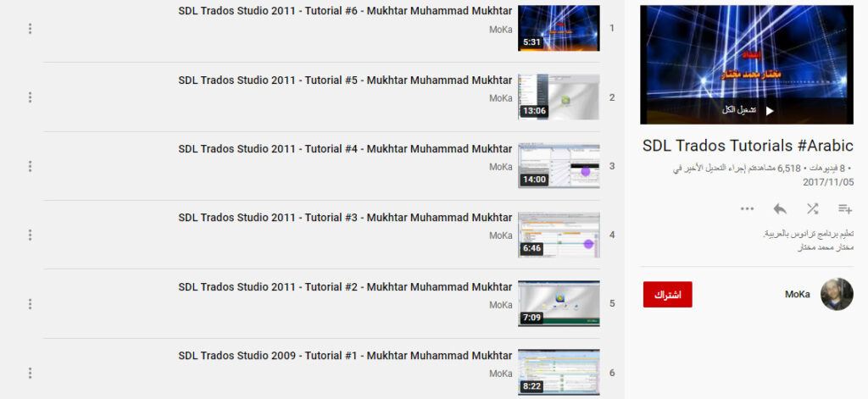The height and width of the screenshot is (399, 868).
Task: Open Tutorial #5 video thumbnail
Action: 559,97
